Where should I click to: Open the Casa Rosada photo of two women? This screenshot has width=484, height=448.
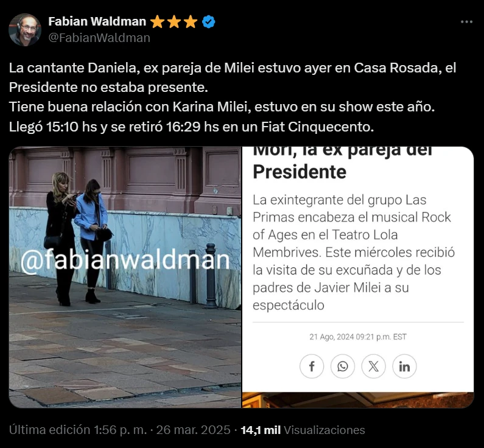tap(125, 277)
